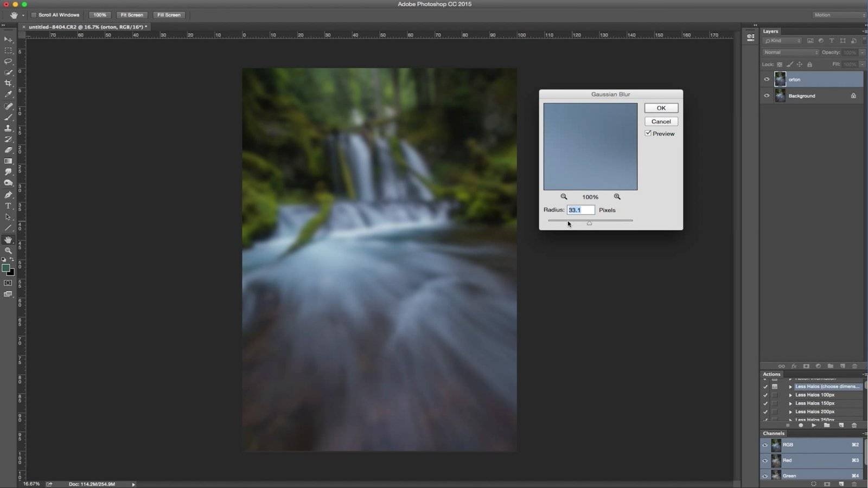Screen dimensions: 868x488
Task: Select the Crop tool in the toolbar
Action: pos(8,83)
